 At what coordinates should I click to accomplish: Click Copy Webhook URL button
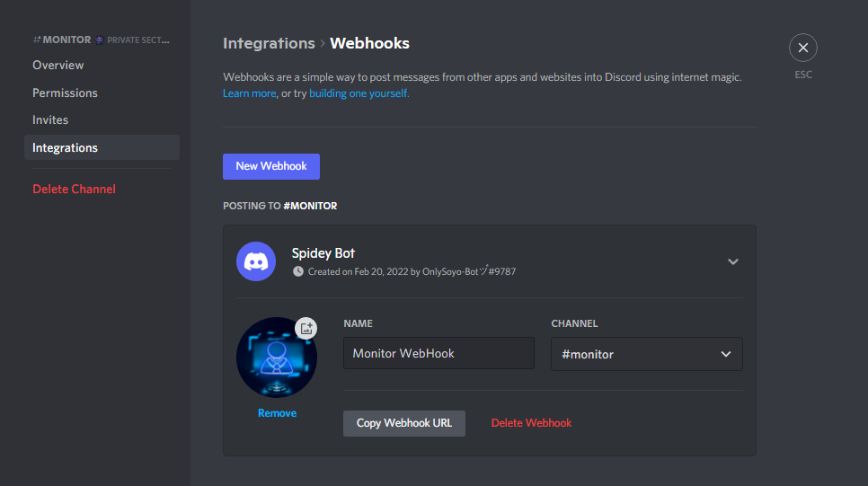404,423
